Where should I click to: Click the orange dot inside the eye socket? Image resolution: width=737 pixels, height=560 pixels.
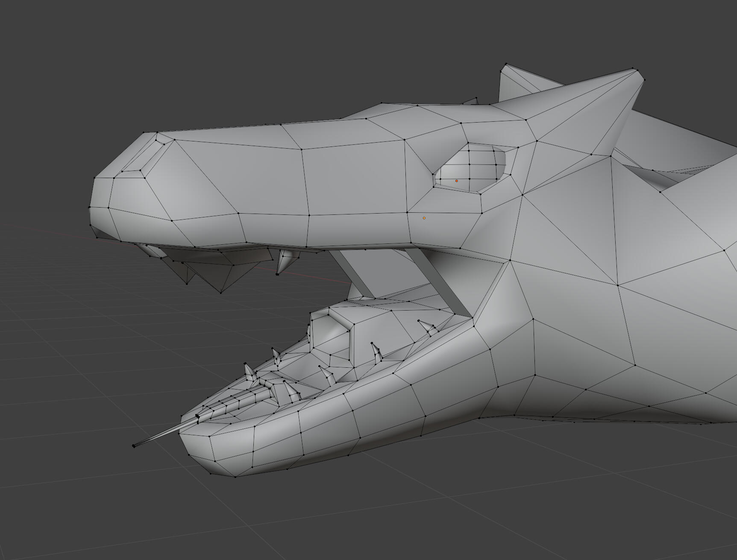456,181
